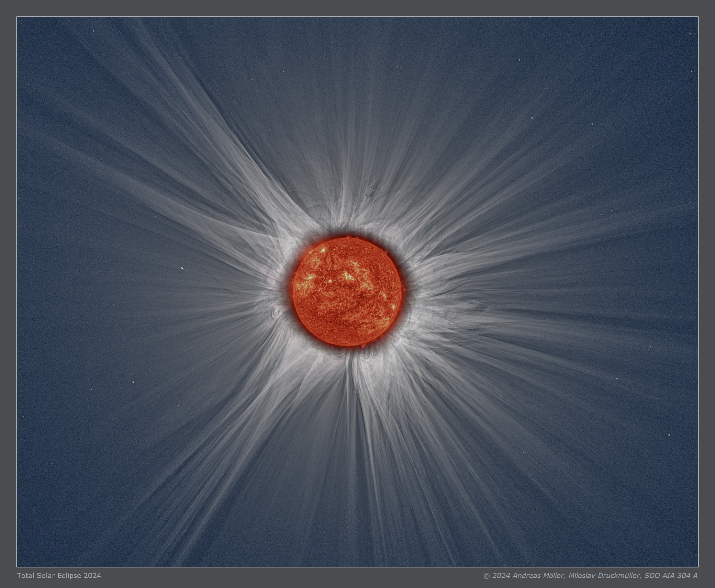Image resolution: width=715 pixels, height=588 pixels.
Task: Click the prominence on top edge of the solar disk
Action: [350, 237]
